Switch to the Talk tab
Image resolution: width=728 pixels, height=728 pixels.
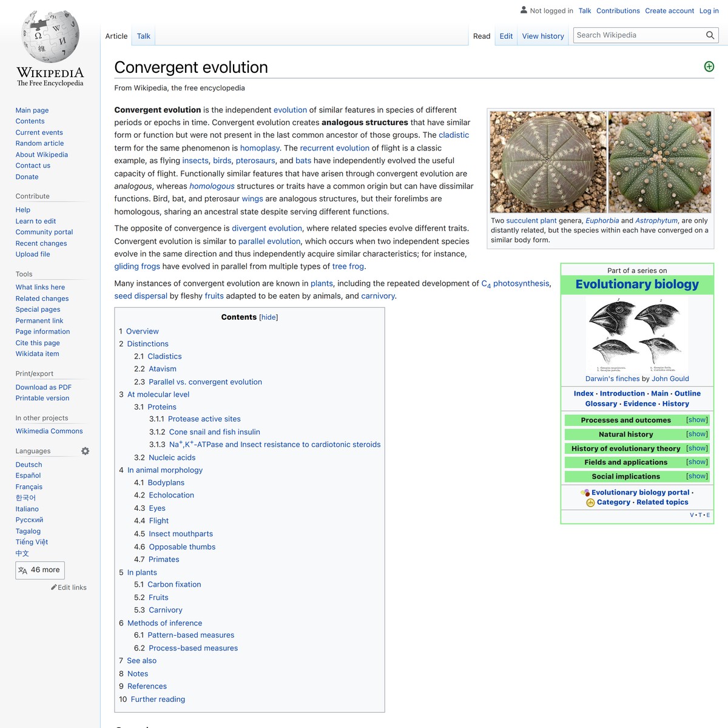click(143, 36)
